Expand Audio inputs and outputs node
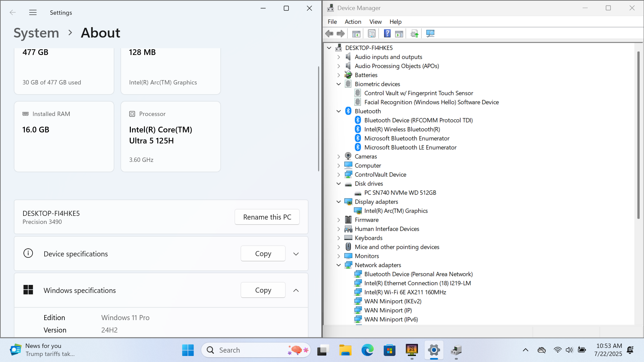The width and height of the screenshot is (644, 362). click(x=339, y=57)
